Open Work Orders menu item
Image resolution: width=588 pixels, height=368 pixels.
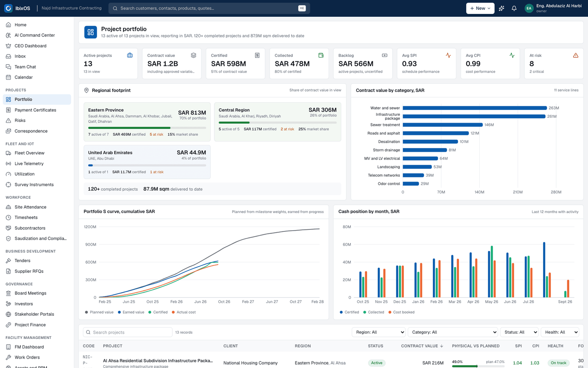(37, 357)
